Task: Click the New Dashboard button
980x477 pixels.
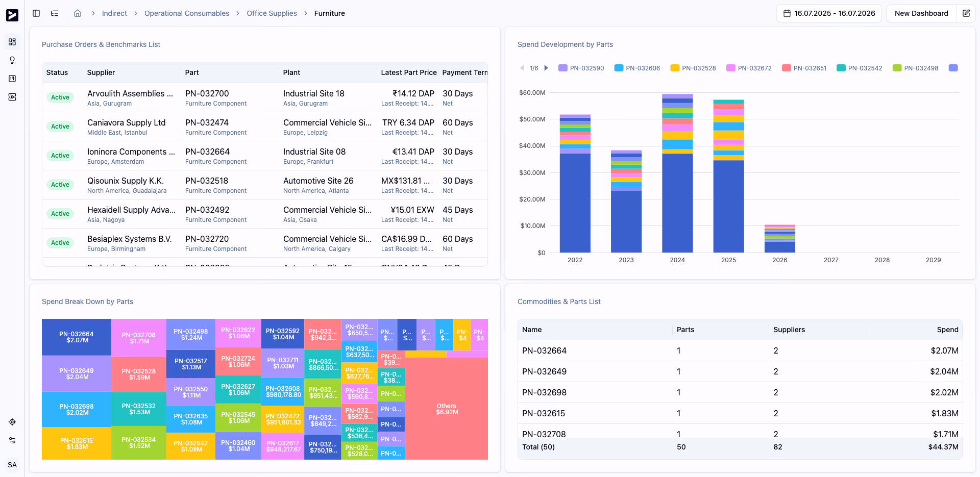Action: click(921, 13)
